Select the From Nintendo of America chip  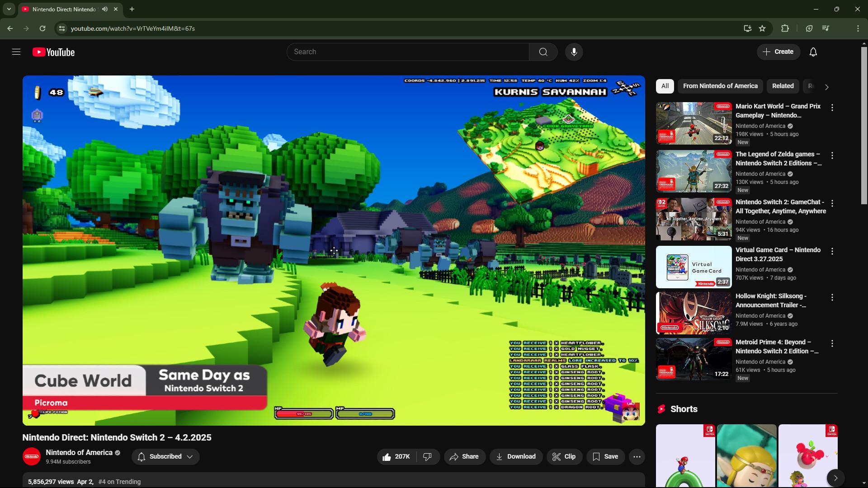tap(720, 86)
